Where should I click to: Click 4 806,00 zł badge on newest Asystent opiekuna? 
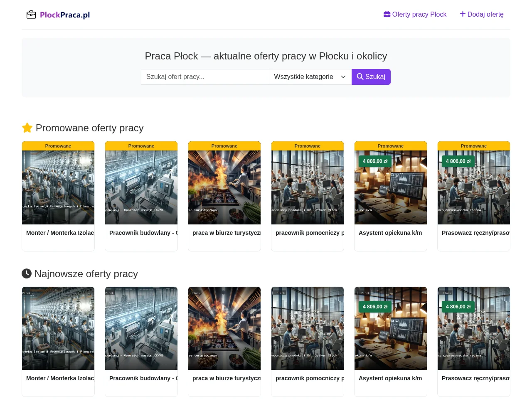(375, 307)
